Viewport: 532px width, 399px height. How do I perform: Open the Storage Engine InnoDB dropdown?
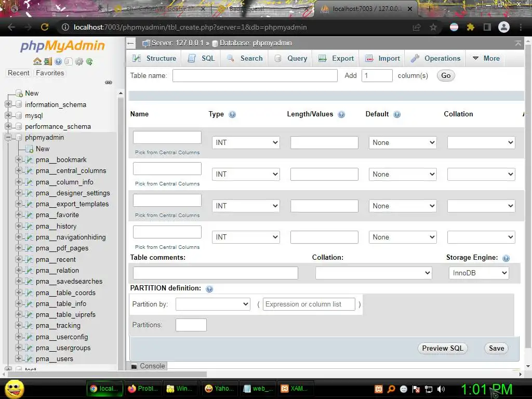click(478, 273)
